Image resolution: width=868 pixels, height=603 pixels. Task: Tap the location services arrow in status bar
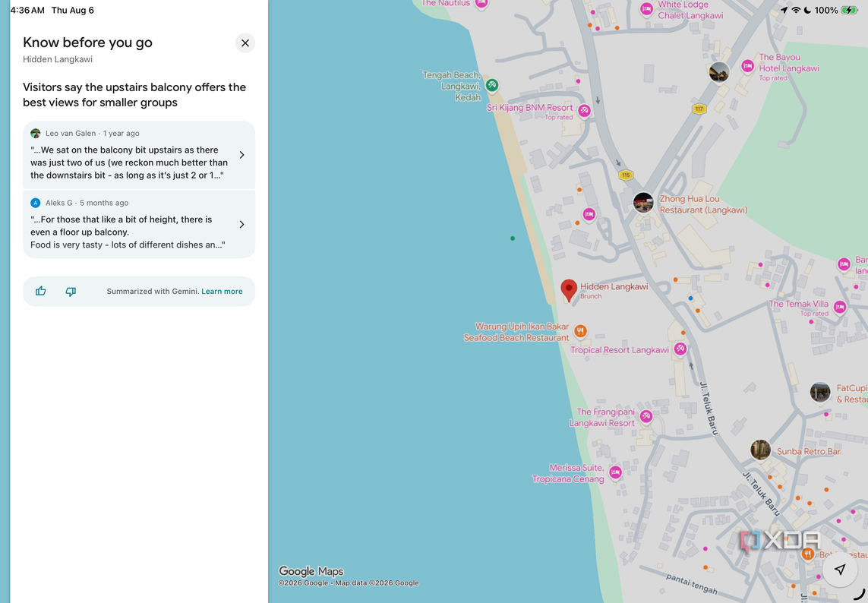tap(784, 10)
